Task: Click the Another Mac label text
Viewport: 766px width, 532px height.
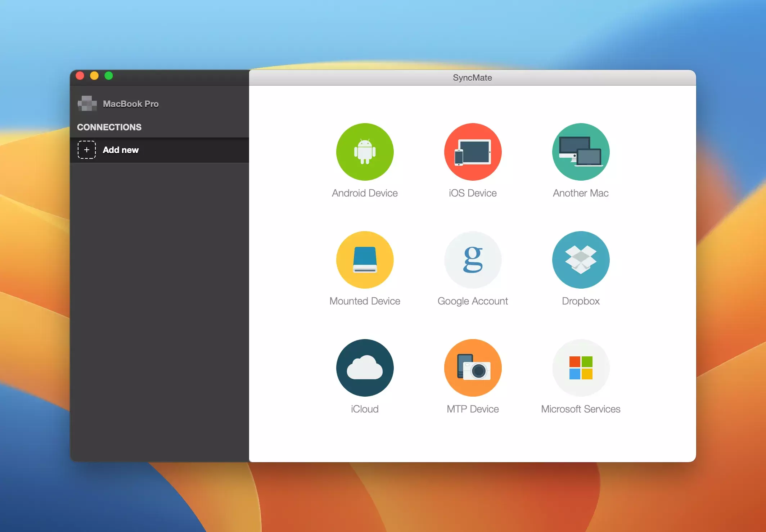Action: 581,193
